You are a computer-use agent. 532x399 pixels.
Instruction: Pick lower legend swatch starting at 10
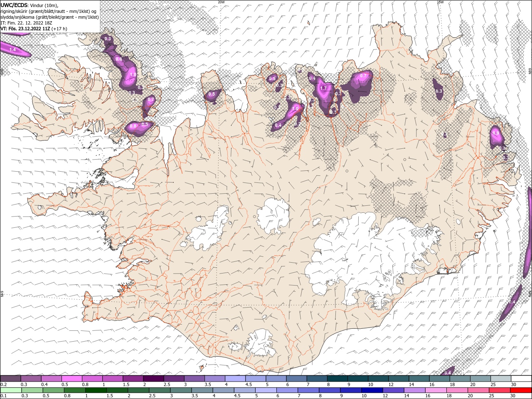pyautogui.click(x=372, y=390)
